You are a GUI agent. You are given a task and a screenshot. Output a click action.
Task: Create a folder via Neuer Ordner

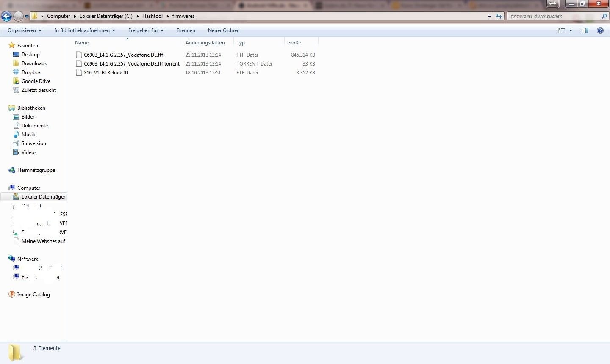point(223,30)
